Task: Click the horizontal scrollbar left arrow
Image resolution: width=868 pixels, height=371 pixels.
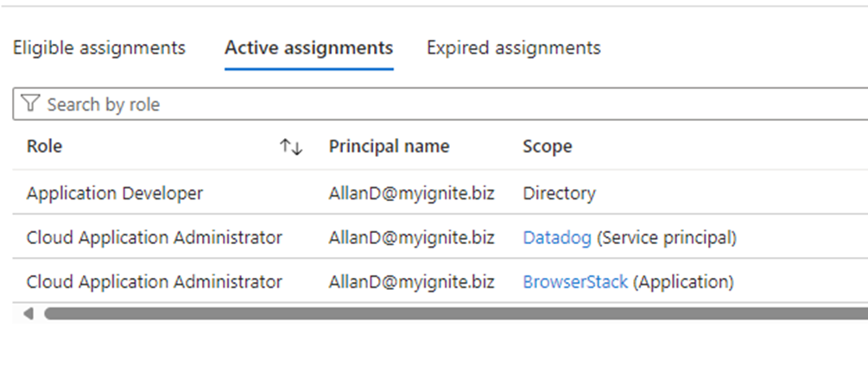Action: (28, 314)
